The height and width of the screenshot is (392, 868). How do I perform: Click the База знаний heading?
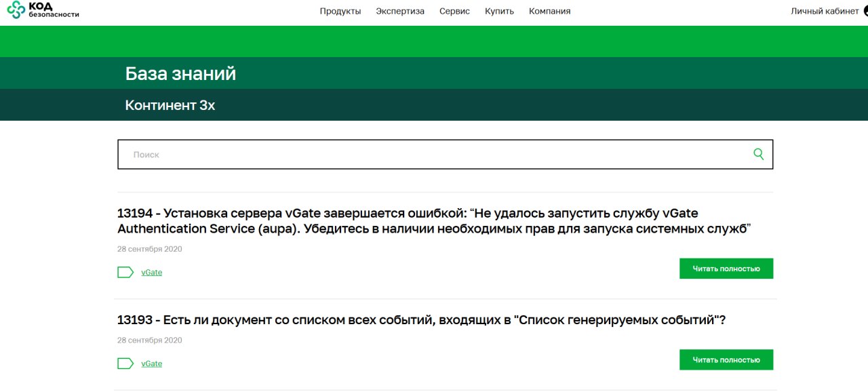(x=180, y=73)
